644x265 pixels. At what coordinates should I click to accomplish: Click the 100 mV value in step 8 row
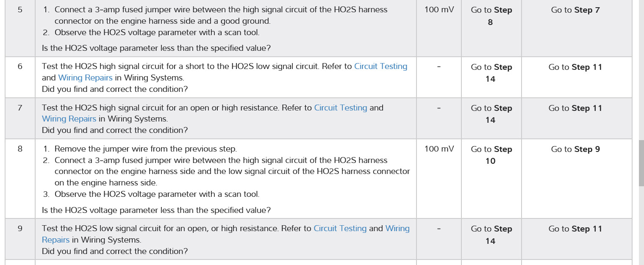pos(439,149)
